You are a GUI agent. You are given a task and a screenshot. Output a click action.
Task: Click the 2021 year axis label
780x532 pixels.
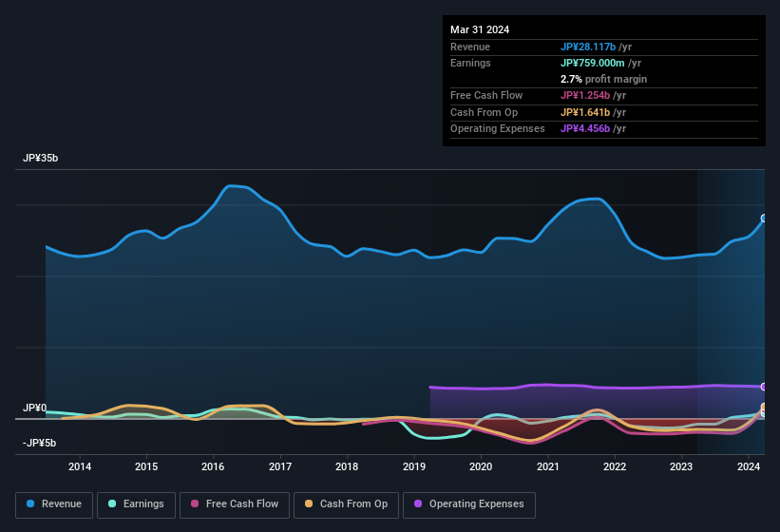(547, 466)
